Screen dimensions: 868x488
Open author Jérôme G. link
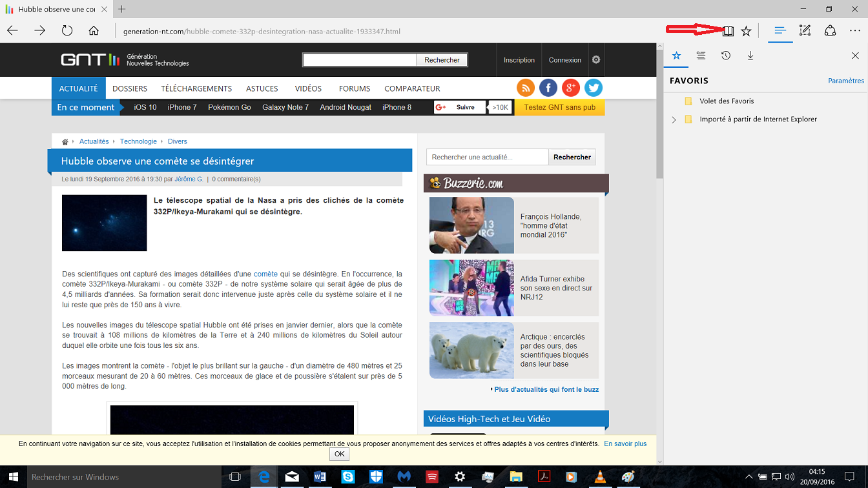point(189,179)
